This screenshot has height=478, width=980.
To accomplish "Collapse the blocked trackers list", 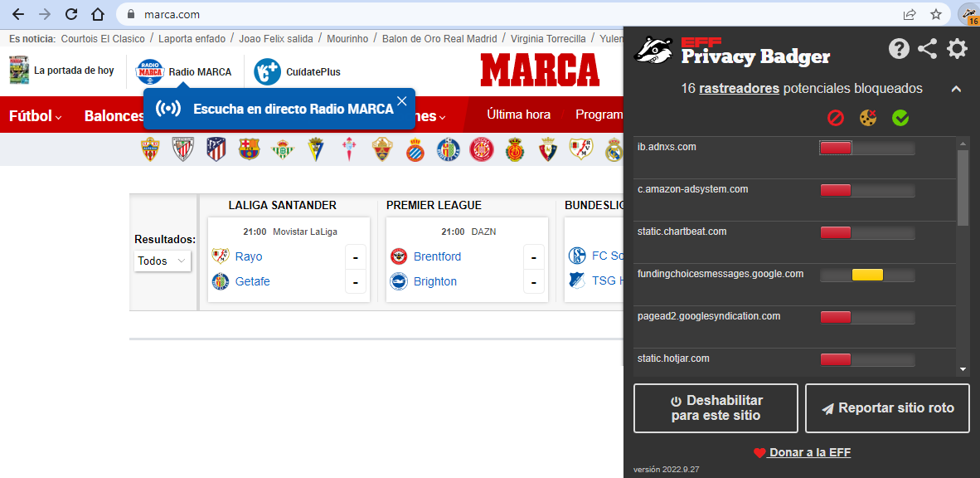I will coord(956,89).
